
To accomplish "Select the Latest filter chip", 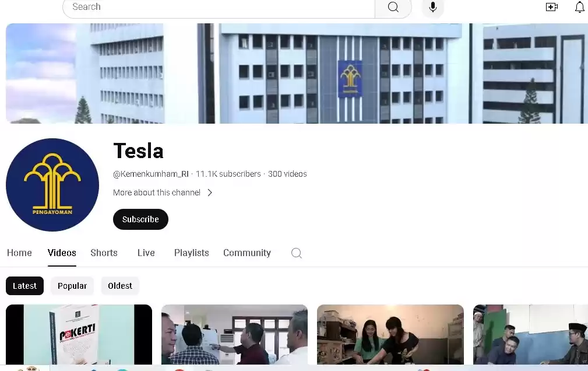I will 24,286.
